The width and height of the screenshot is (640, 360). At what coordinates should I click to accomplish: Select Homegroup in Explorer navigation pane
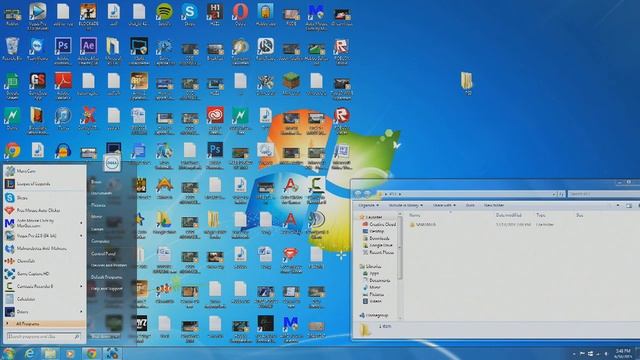click(374, 315)
